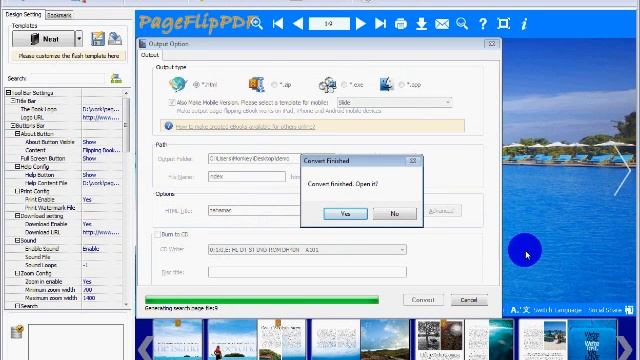Viewport: 640px width, 360px height.
Task: Go to first page icon
Action: coord(278,23)
